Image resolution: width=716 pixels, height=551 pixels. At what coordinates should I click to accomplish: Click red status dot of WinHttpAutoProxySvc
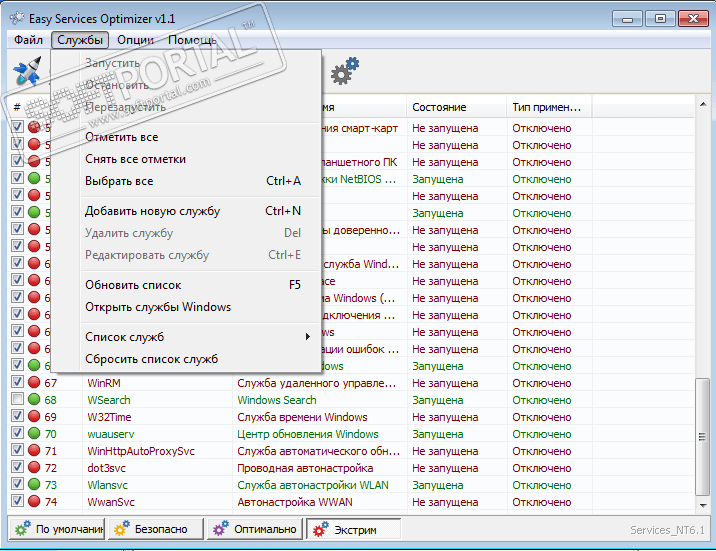point(34,451)
